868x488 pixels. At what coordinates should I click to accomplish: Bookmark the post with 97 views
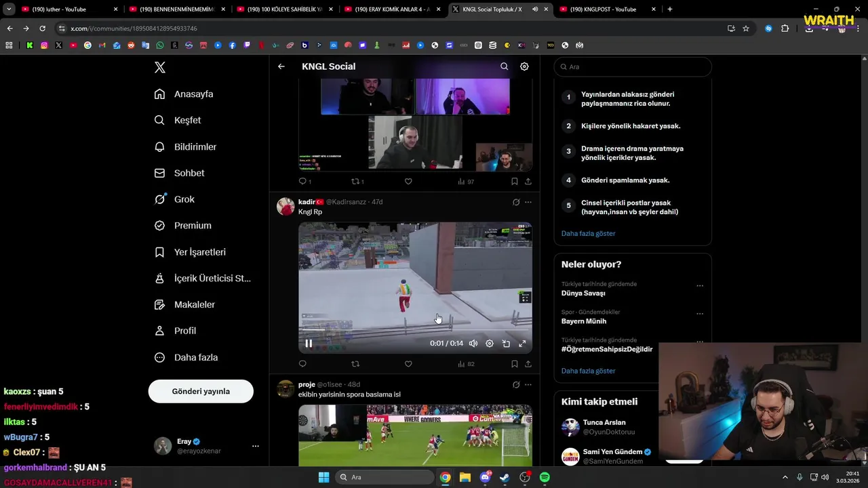515,182
